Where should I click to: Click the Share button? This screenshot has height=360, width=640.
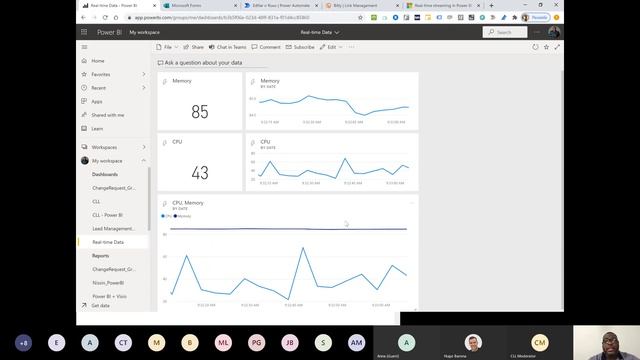(x=193, y=47)
